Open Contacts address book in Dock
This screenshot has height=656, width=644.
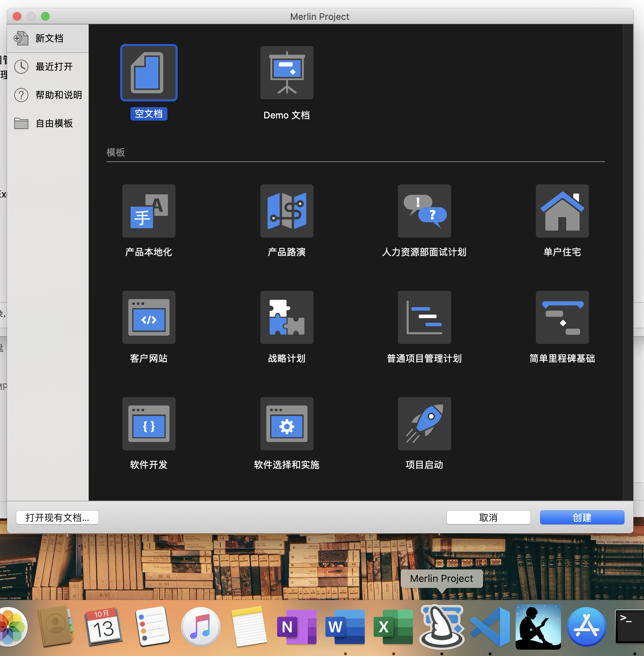[56, 627]
